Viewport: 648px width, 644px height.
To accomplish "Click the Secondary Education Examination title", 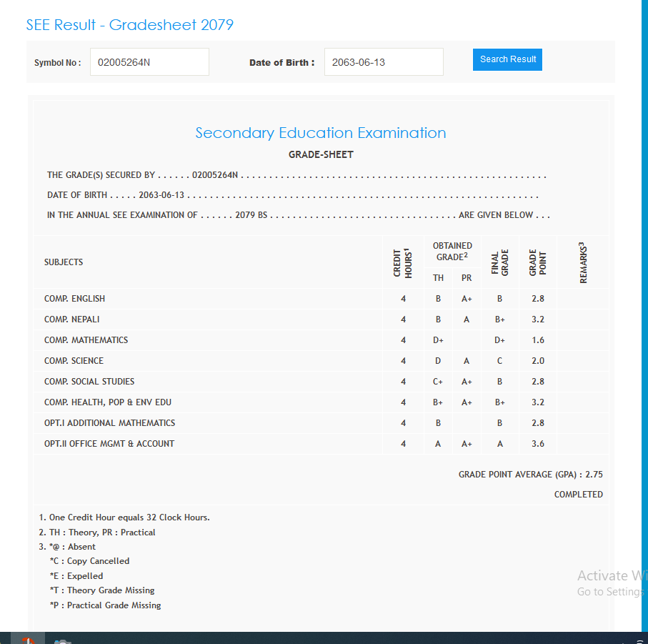I will pos(321,133).
